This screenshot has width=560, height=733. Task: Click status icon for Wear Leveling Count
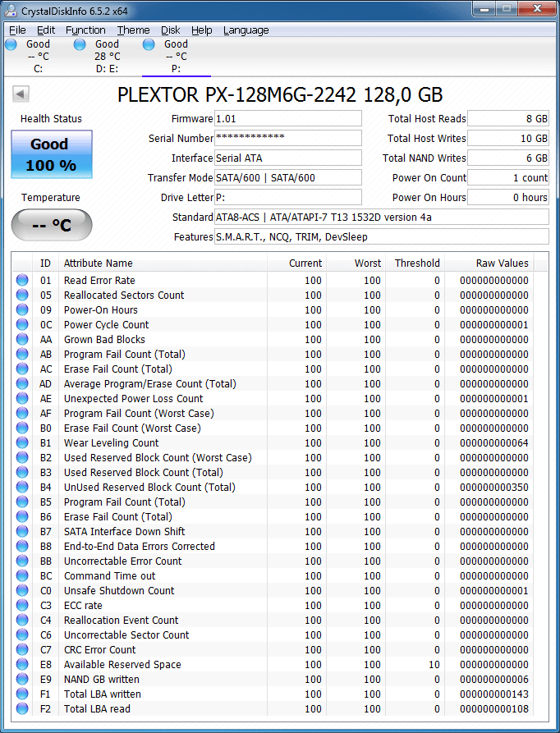pos(22,442)
